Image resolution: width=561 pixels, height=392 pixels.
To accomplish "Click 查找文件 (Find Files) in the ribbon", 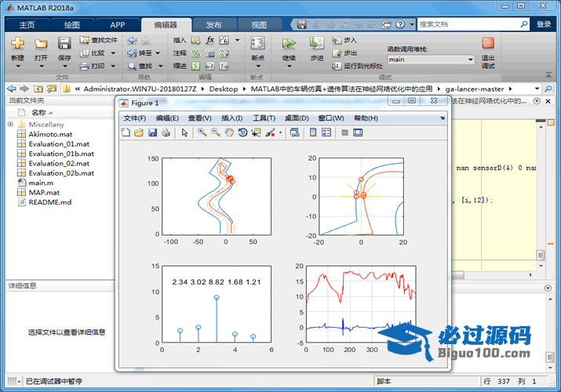I will 99,40.
